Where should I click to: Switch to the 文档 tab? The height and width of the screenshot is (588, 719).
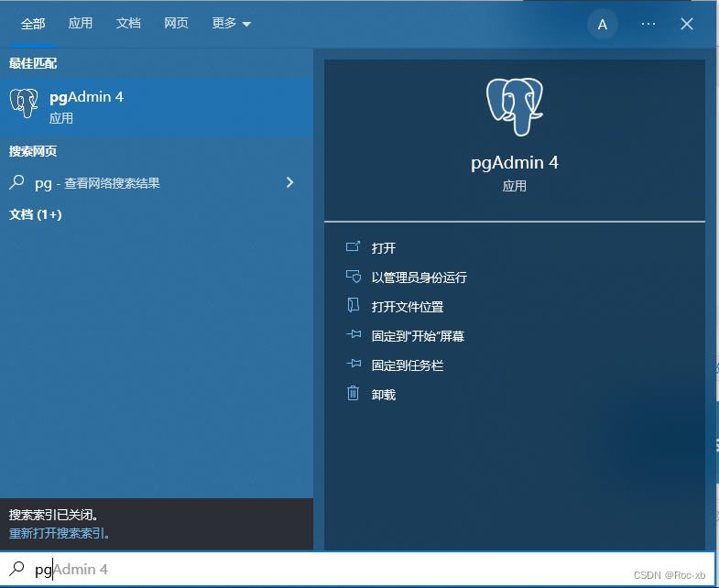(128, 23)
